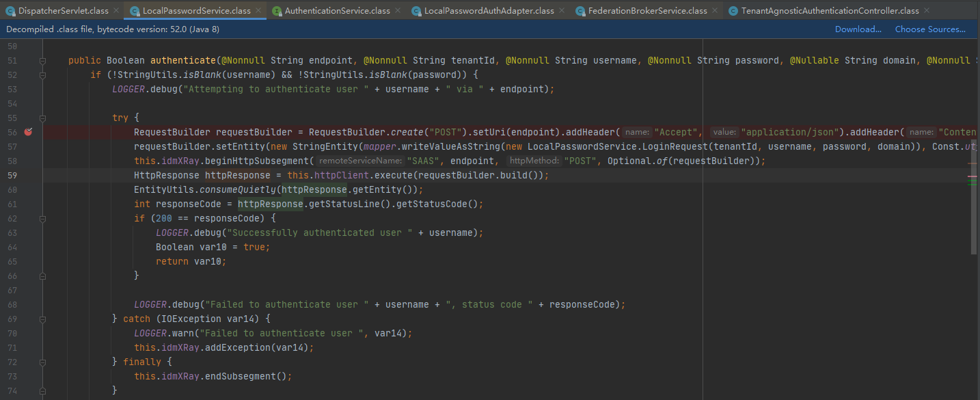Click the ", status code " string on line 68
Viewport: 980px width, 400px height.
489,304
